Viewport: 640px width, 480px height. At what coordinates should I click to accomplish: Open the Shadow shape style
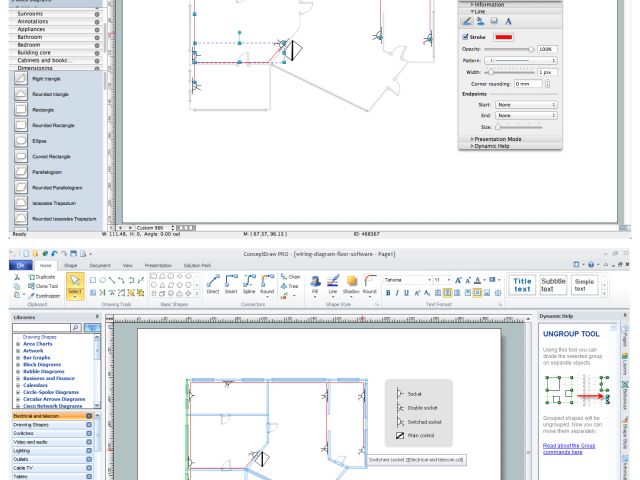(x=351, y=285)
